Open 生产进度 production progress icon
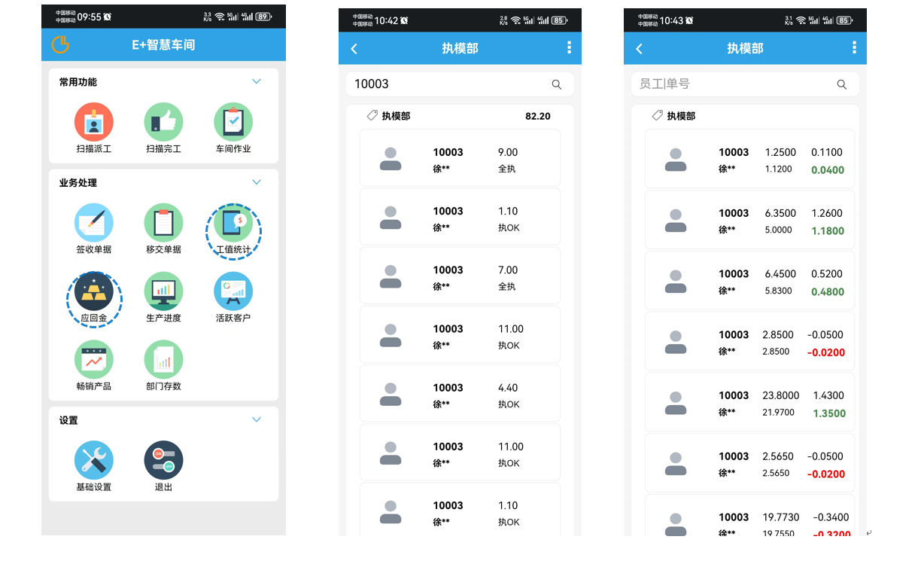Screen dimensions: 924x564 [163, 291]
